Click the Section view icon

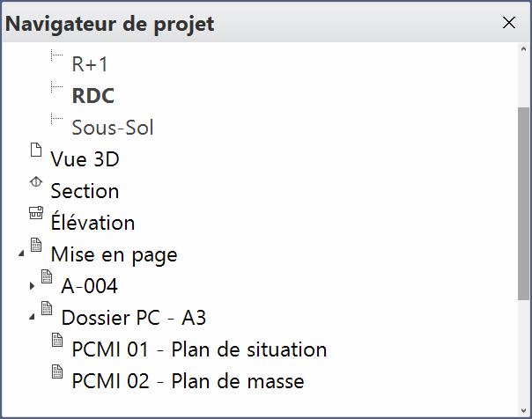36,183
